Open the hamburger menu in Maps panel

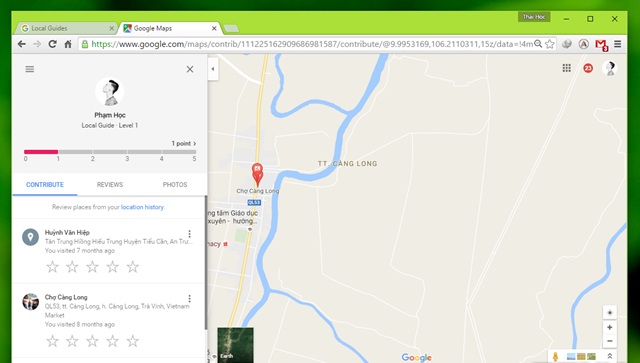30,69
